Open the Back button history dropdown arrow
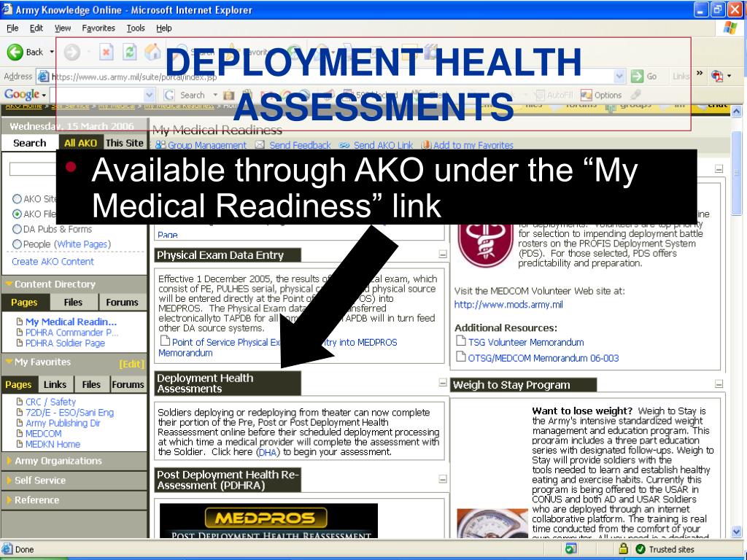 [52, 52]
